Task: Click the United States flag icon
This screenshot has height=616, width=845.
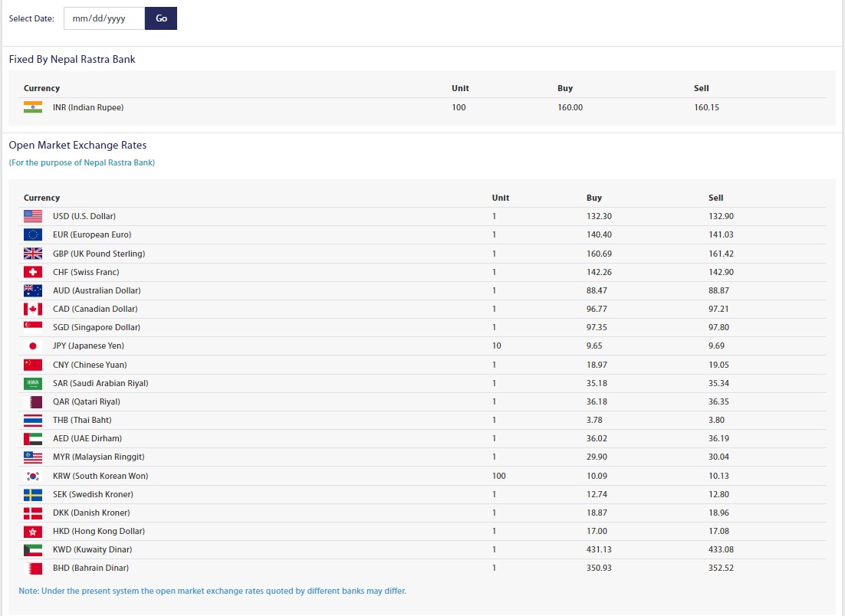Action: [x=33, y=216]
